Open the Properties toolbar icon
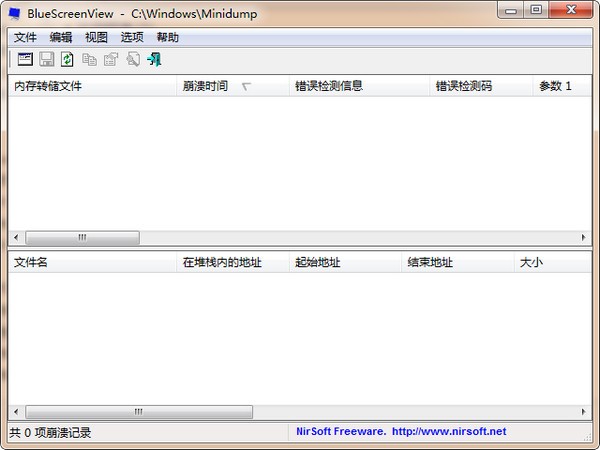600x450 pixels. coord(111,60)
